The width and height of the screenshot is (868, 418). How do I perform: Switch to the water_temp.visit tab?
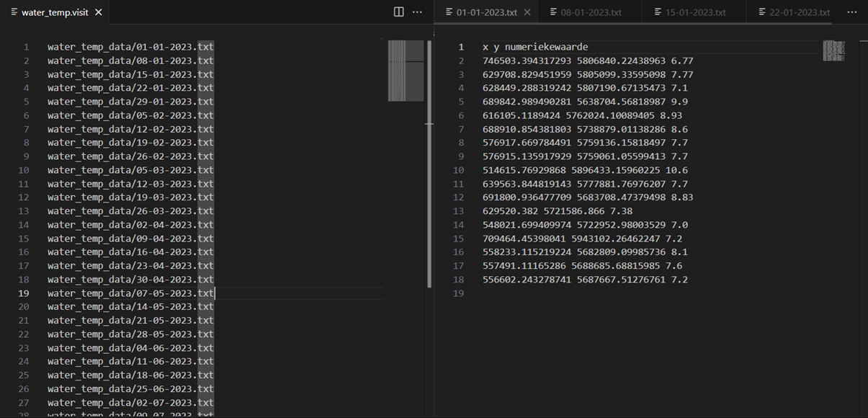[55, 12]
